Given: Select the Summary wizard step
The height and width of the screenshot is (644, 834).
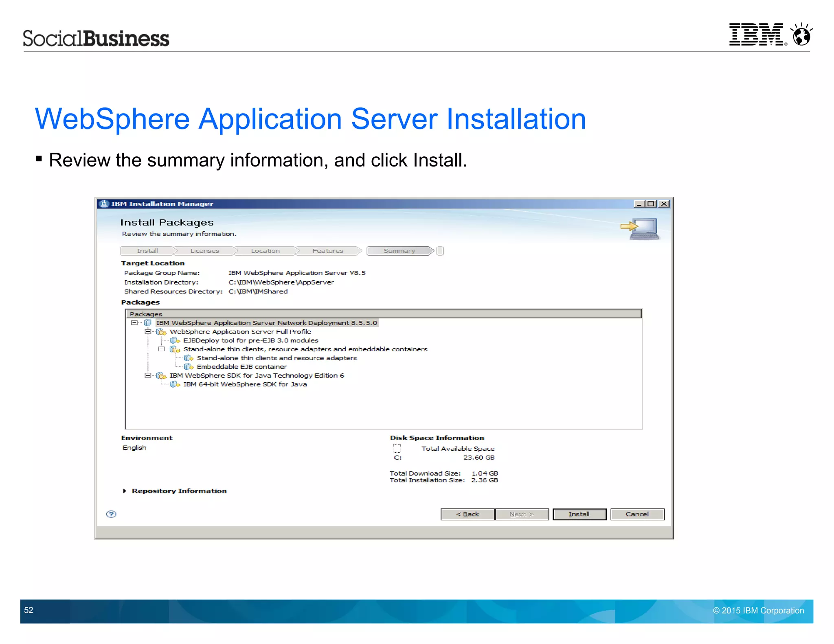Looking at the screenshot, I should [399, 251].
